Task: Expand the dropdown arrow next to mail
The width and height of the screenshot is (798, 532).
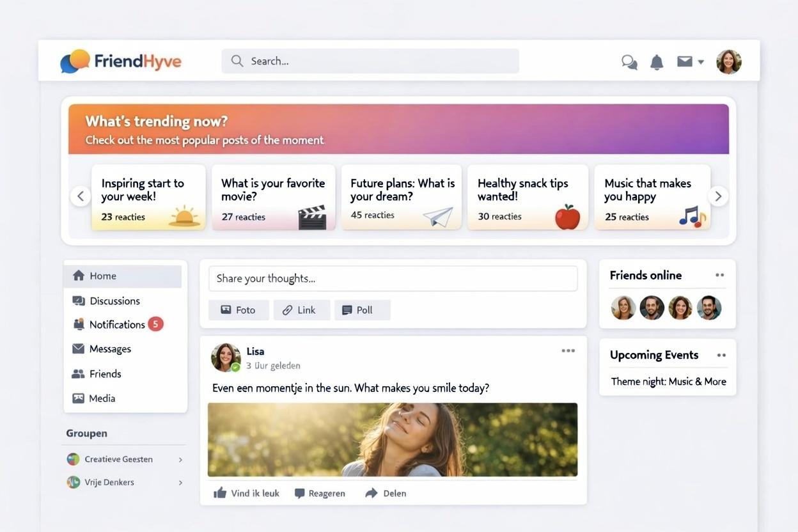Action: point(701,62)
